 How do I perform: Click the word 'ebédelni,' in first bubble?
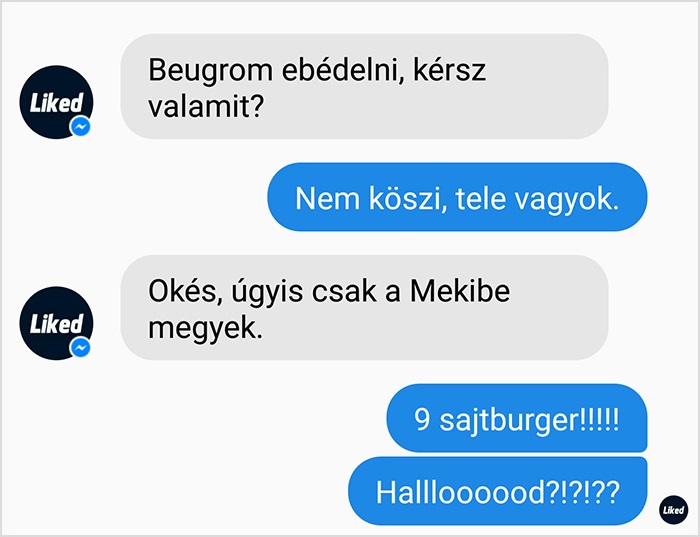click(x=343, y=71)
